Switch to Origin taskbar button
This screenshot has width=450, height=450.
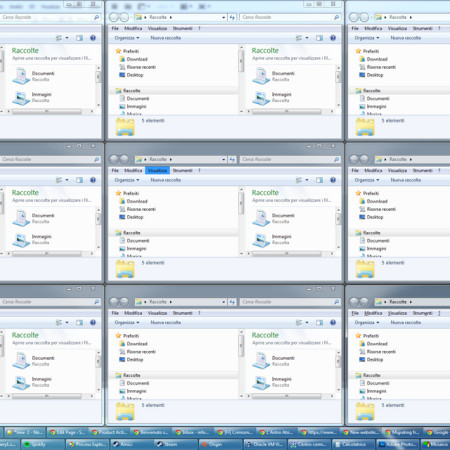pos(221,444)
